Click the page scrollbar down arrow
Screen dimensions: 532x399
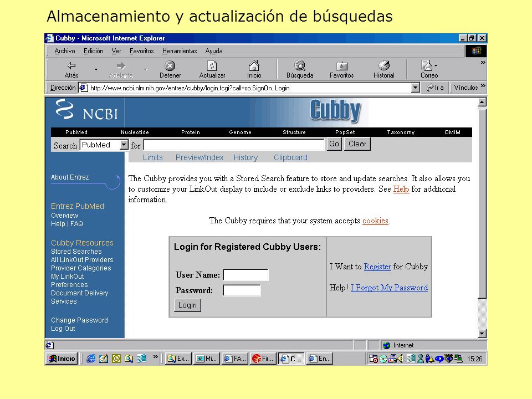coord(482,334)
